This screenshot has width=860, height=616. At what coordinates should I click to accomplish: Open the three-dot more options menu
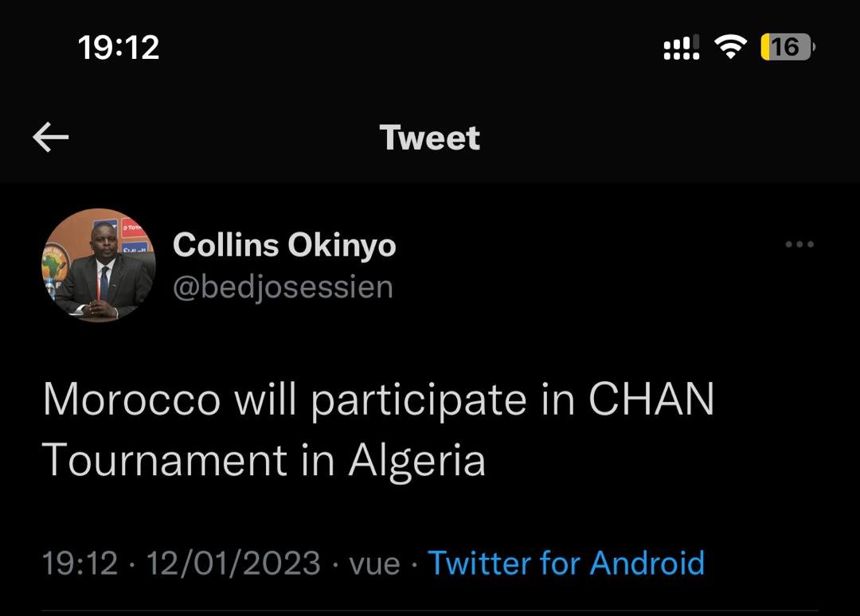tap(799, 244)
